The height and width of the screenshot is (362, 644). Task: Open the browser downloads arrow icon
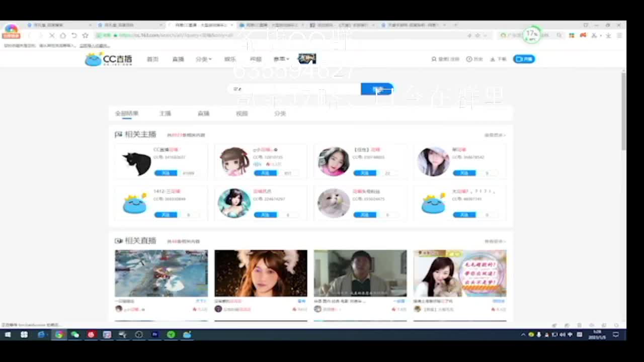pos(608,36)
